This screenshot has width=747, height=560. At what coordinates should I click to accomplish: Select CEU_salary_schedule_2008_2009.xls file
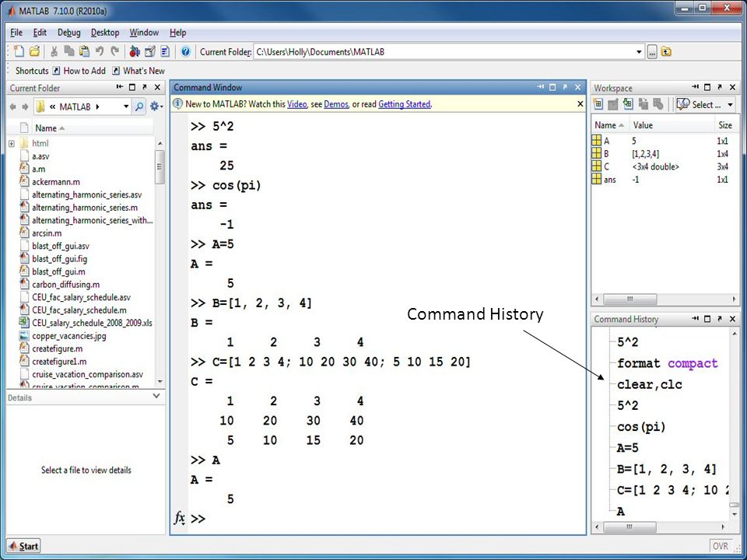[92, 323]
